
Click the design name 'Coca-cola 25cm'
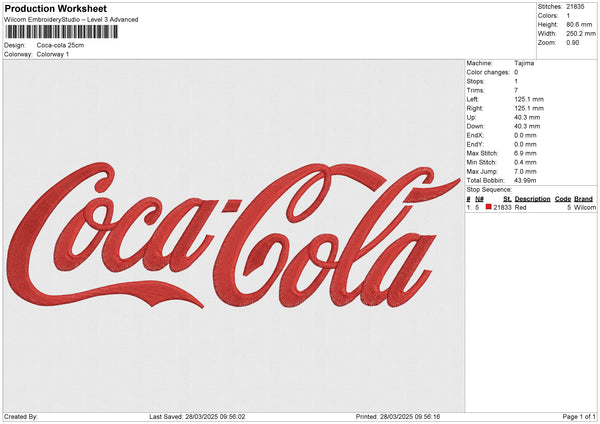[x=60, y=45]
